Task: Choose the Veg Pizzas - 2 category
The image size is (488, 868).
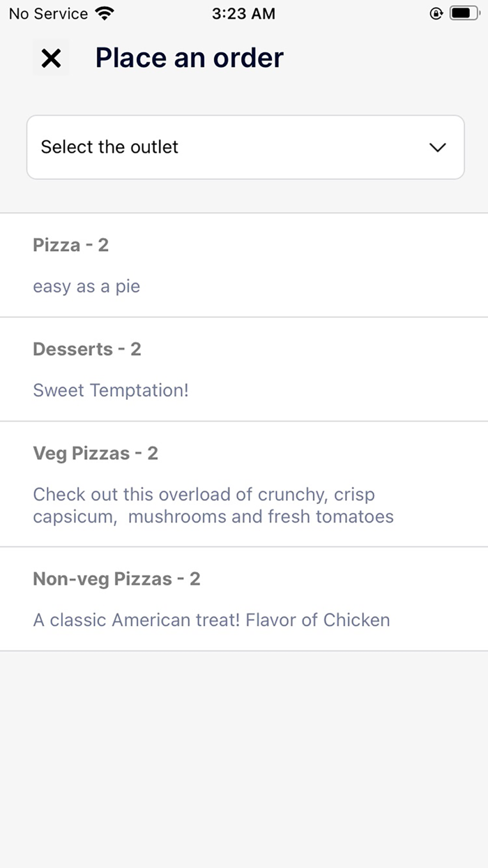Action: coord(96,454)
